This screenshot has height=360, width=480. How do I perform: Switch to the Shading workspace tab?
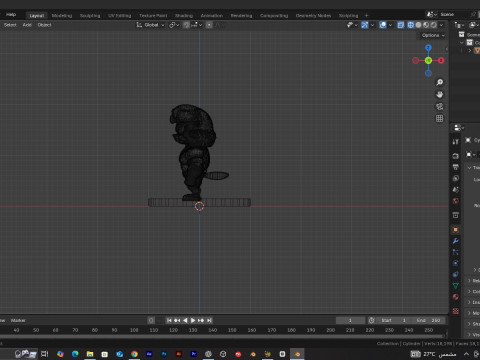click(x=184, y=15)
